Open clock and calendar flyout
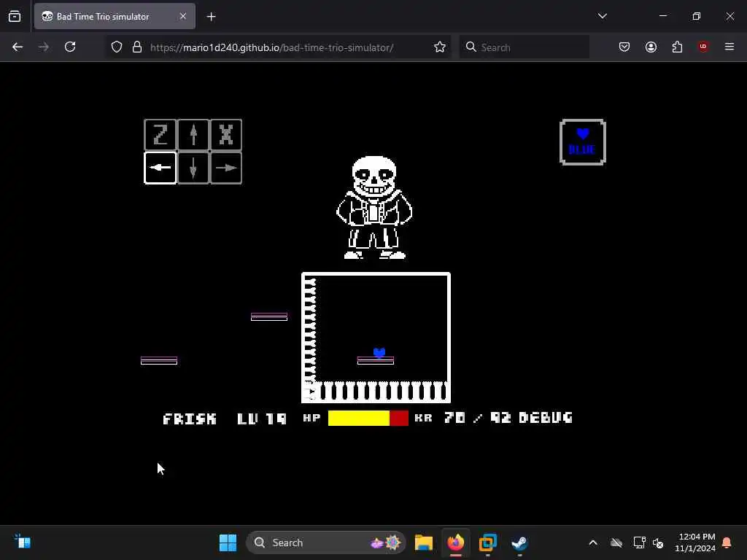The image size is (747, 560). coord(695,542)
